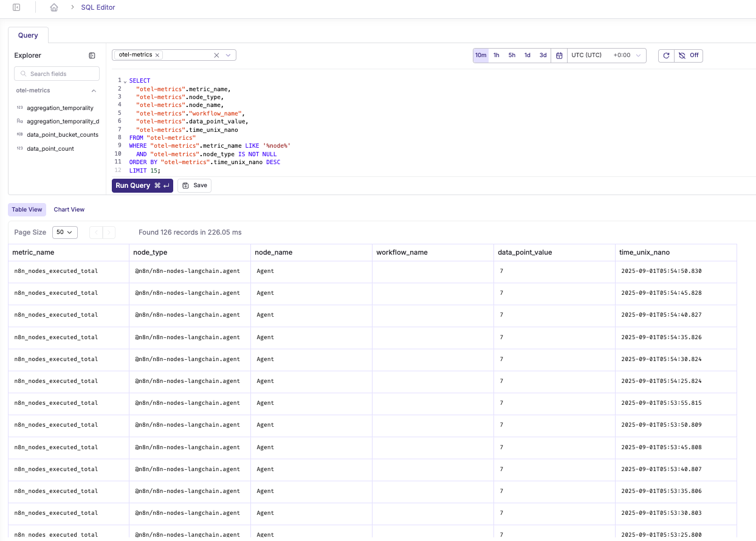The image size is (756, 541).
Task: Fold the SELECT statement at line 1
Action: tap(125, 81)
